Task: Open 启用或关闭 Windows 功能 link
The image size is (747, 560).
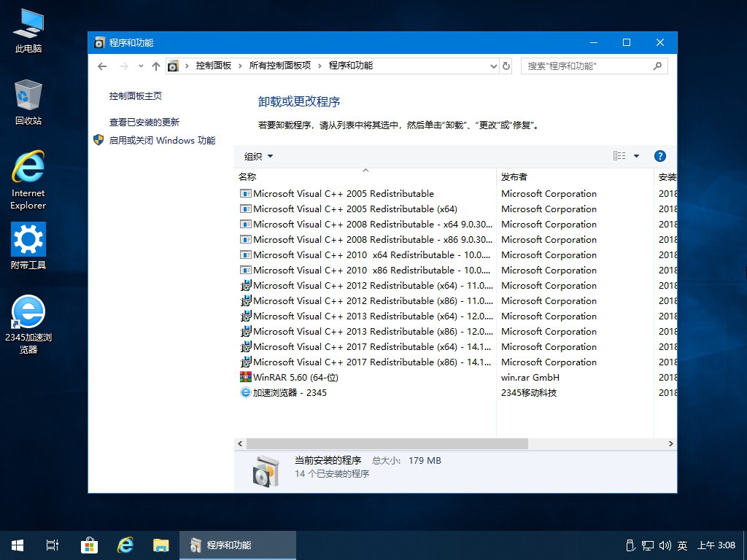Action: coord(162,140)
